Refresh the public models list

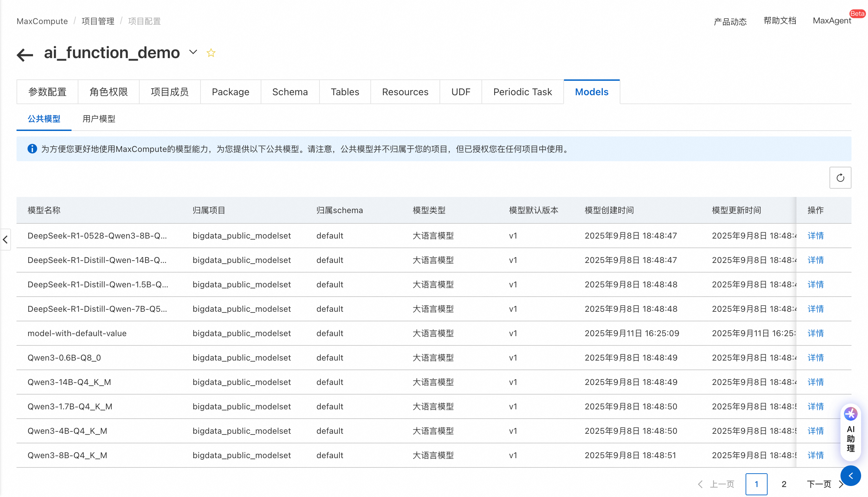click(840, 178)
